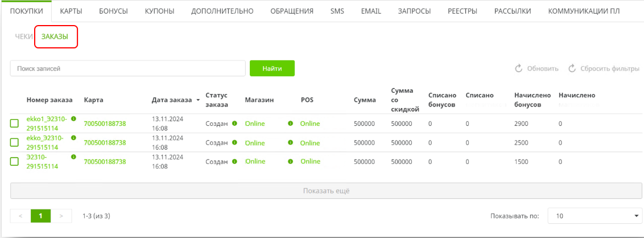
Task: Go to previous page with left chevron
Action: coord(20,216)
